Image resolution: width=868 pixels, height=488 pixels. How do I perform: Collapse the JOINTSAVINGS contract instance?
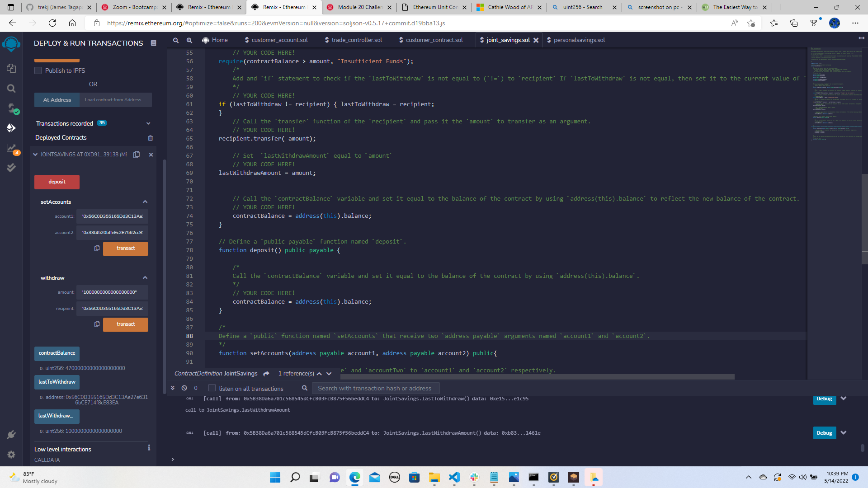35,155
